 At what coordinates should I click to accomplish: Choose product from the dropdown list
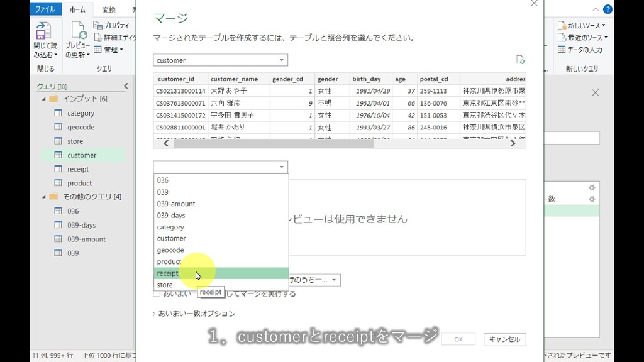pyautogui.click(x=221, y=261)
